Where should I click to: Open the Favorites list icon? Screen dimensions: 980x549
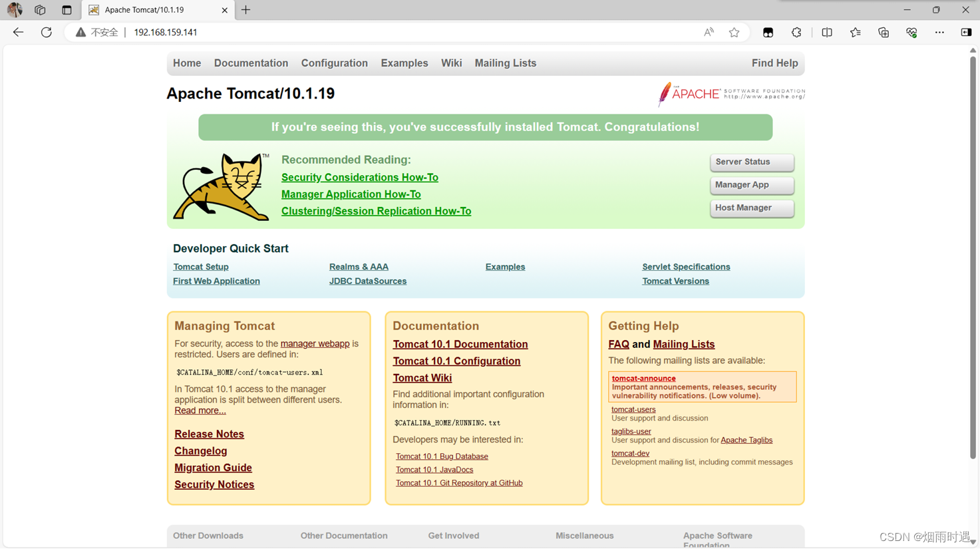click(855, 32)
